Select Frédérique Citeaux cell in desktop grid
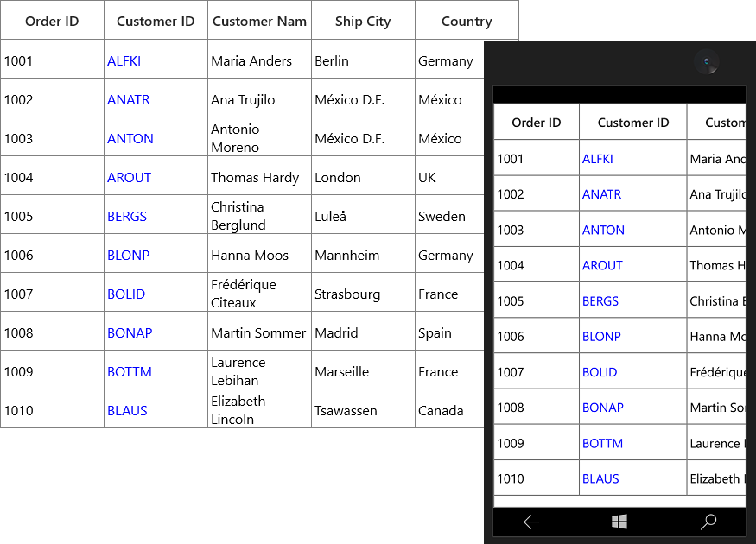This screenshot has height=544, width=756. coord(259,294)
